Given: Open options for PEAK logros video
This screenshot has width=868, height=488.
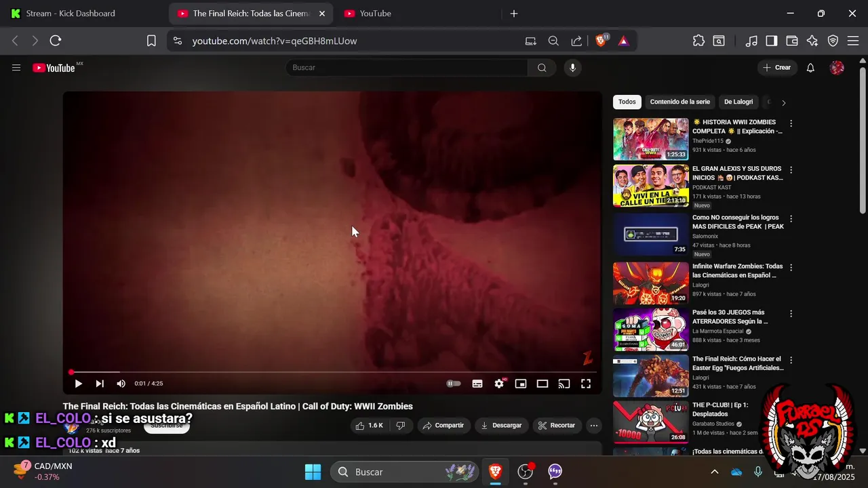Looking at the screenshot, I should [x=791, y=218].
